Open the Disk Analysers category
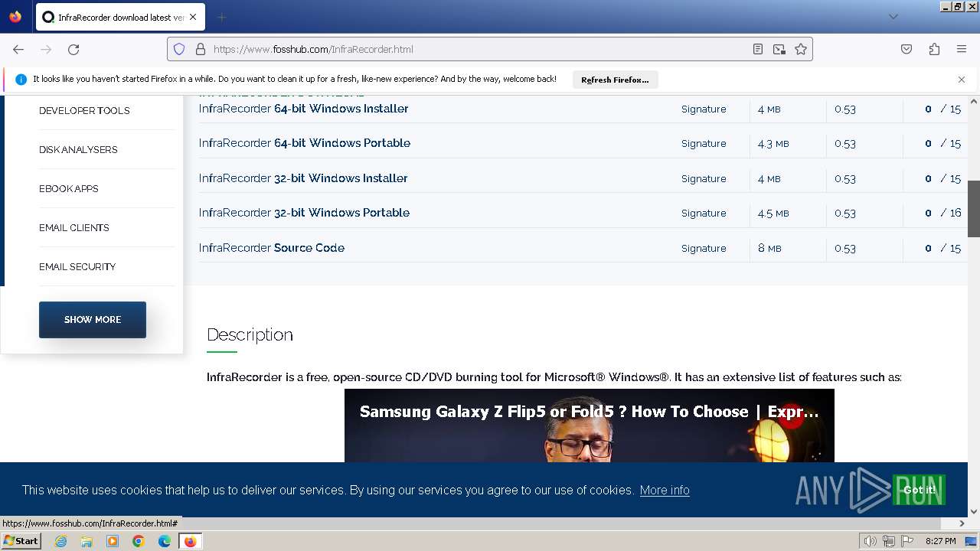Image resolution: width=980 pixels, height=551 pixels. coord(78,149)
